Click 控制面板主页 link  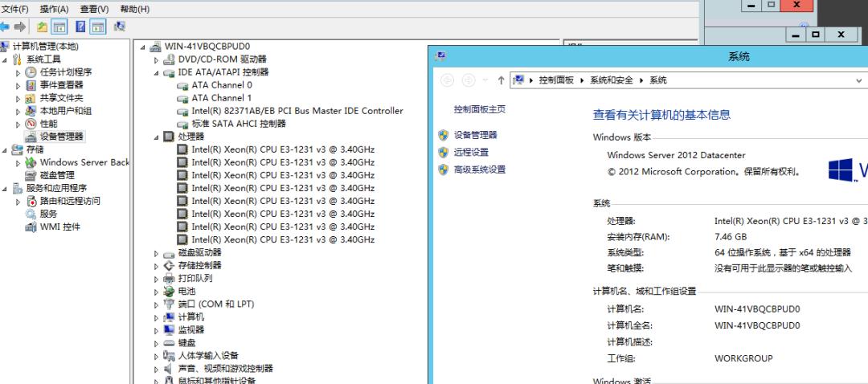pyautogui.click(x=479, y=109)
